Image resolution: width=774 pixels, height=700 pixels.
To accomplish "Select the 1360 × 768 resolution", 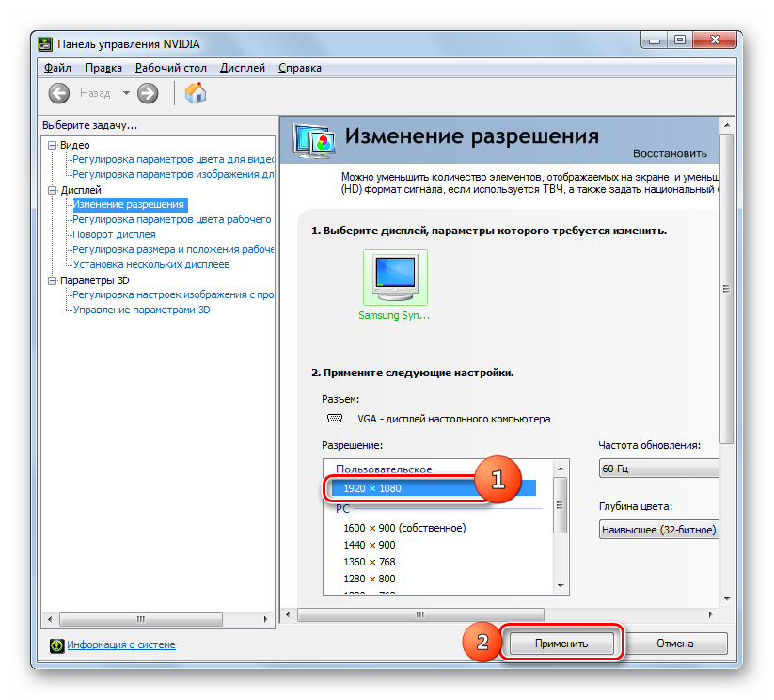I will 370,562.
